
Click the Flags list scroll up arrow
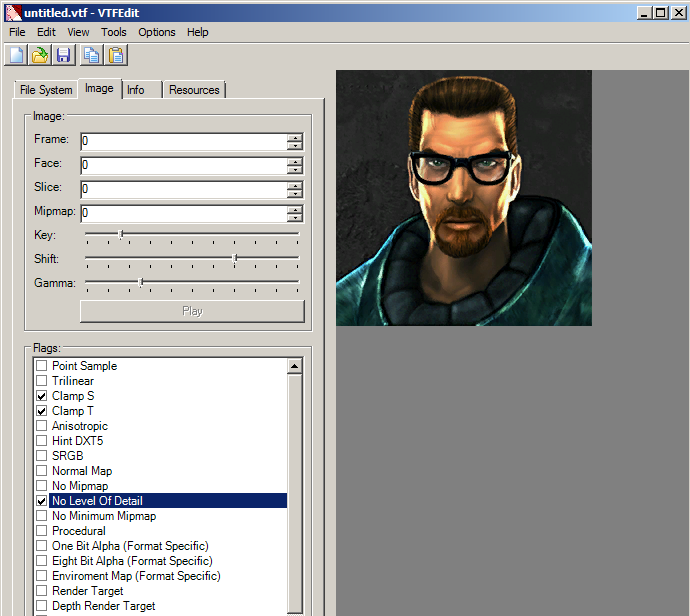[x=295, y=366]
